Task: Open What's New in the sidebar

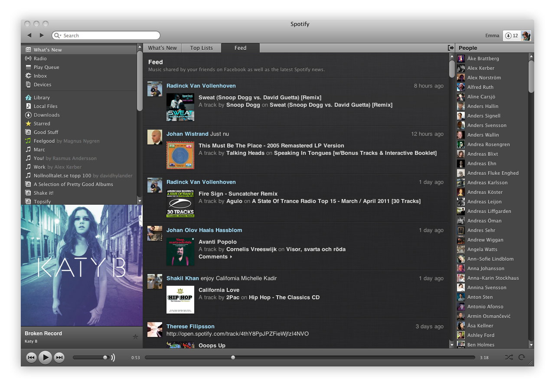Action: (x=79, y=50)
